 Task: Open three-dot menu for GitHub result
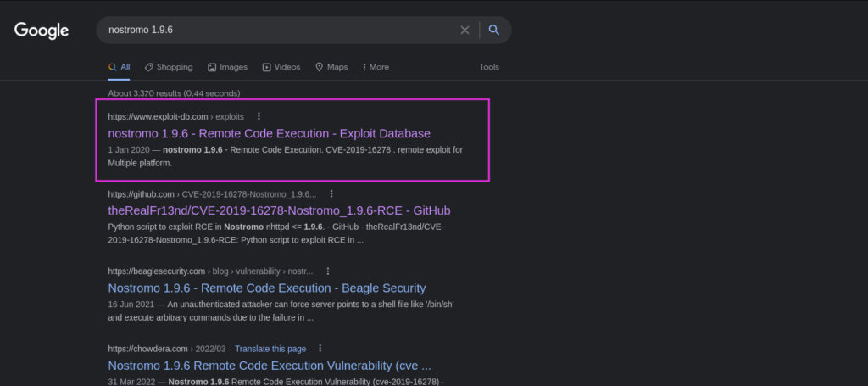coord(331,193)
